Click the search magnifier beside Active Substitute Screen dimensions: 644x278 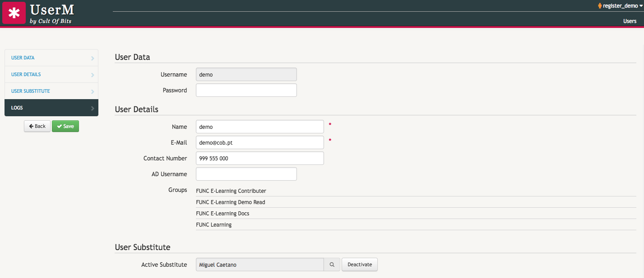(332, 264)
